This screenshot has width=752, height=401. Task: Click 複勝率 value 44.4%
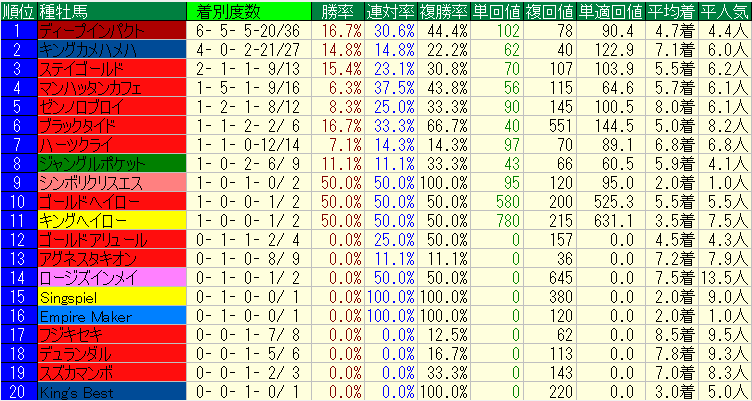(x=449, y=31)
